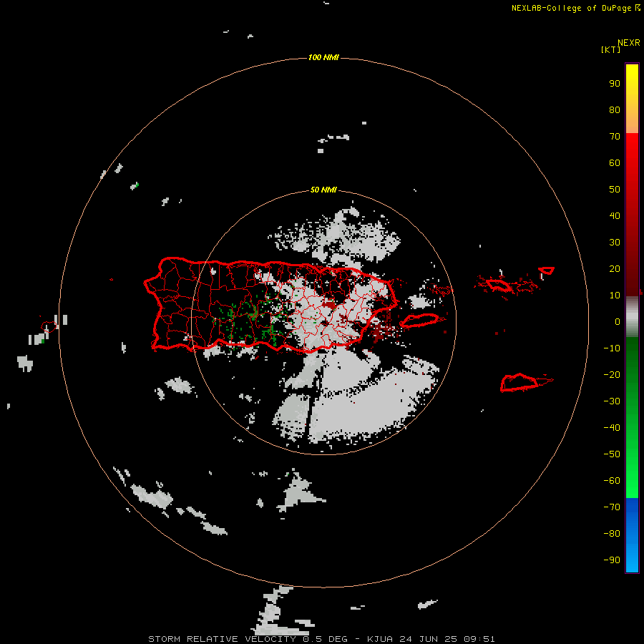
Task: Click the -90 value on velocity scale
Action: point(612,560)
